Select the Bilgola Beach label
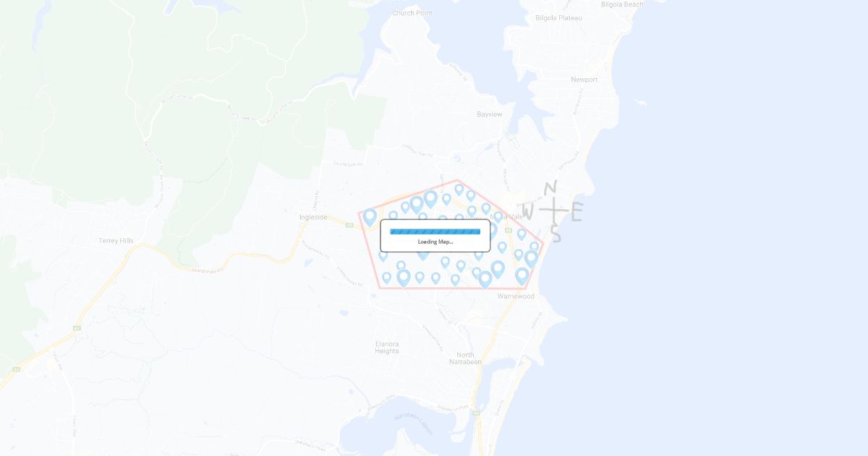This screenshot has width=868, height=456. tap(622, 4)
